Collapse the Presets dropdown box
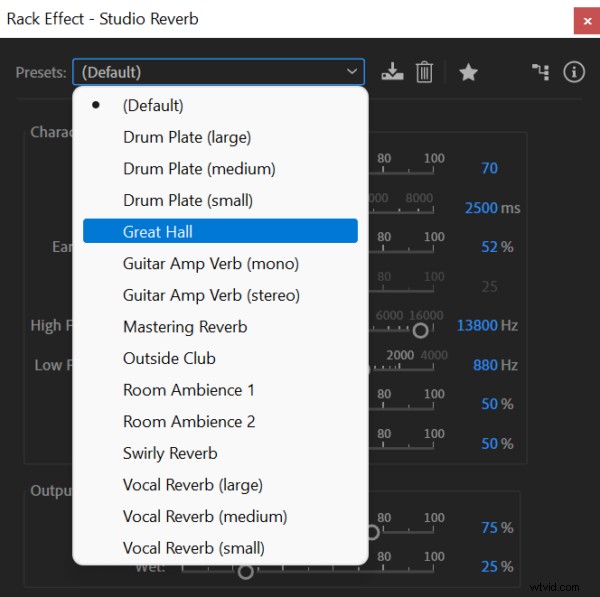 (218, 72)
